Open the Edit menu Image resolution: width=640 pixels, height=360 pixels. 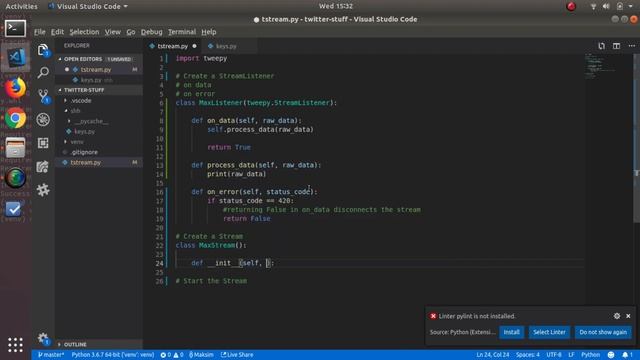(57, 32)
